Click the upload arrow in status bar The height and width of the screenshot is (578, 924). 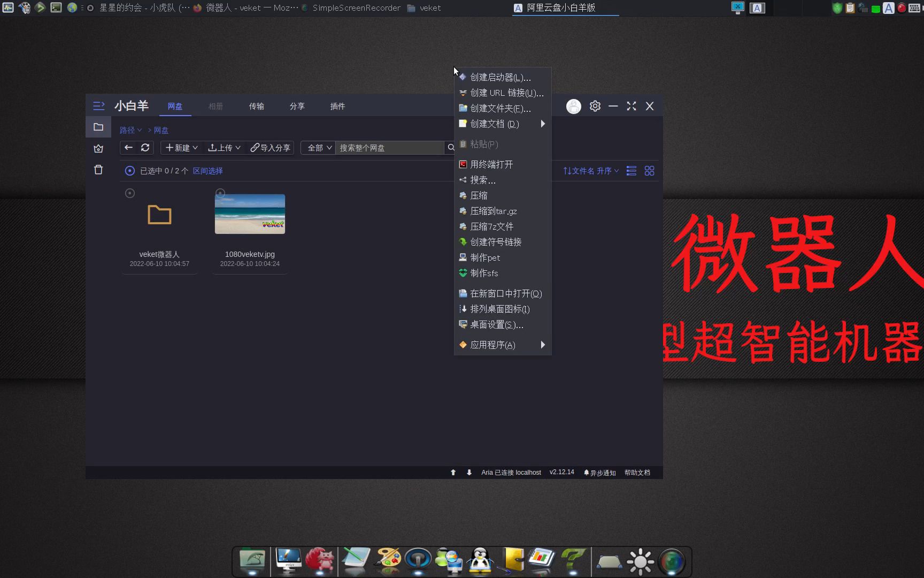click(453, 473)
